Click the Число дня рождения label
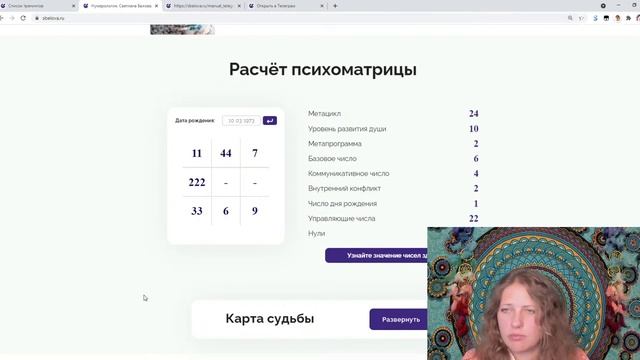This screenshot has width=640, height=360. point(342,203)
